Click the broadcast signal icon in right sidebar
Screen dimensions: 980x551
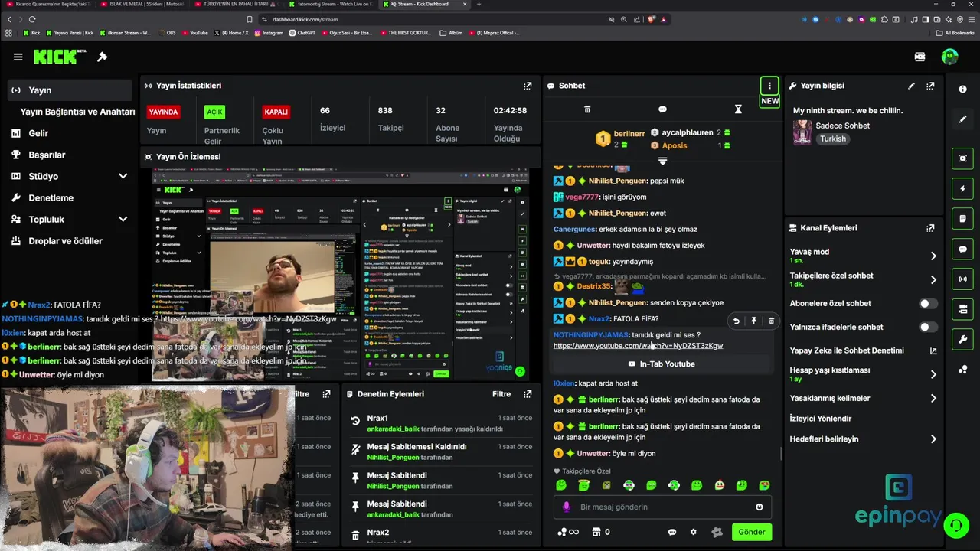[x=963, y=279]
